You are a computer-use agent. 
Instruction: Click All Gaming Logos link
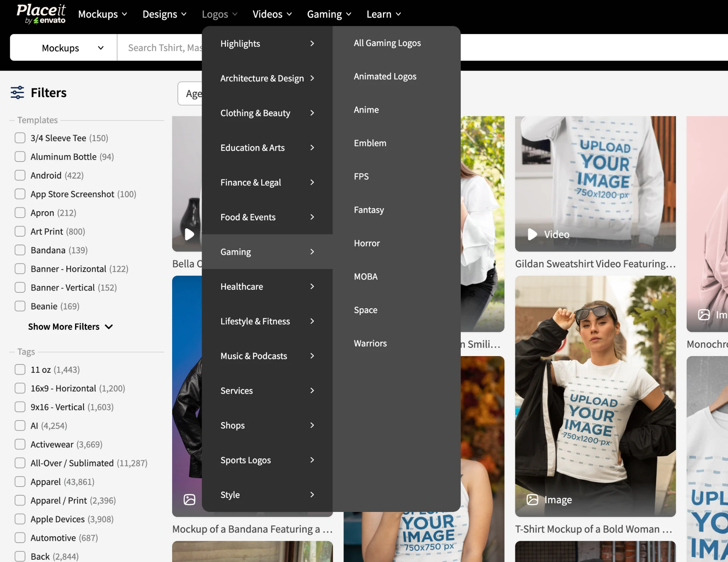tap(387, 43)
